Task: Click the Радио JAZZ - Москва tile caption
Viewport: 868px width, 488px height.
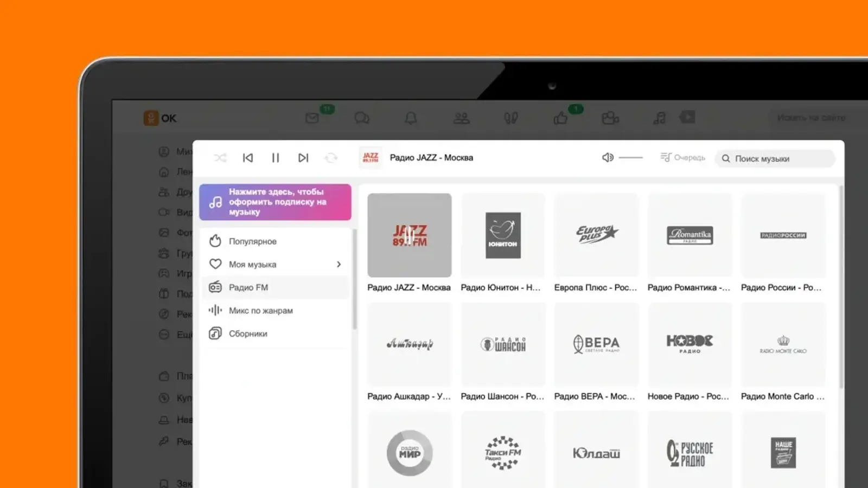Action: click(409, 287)
